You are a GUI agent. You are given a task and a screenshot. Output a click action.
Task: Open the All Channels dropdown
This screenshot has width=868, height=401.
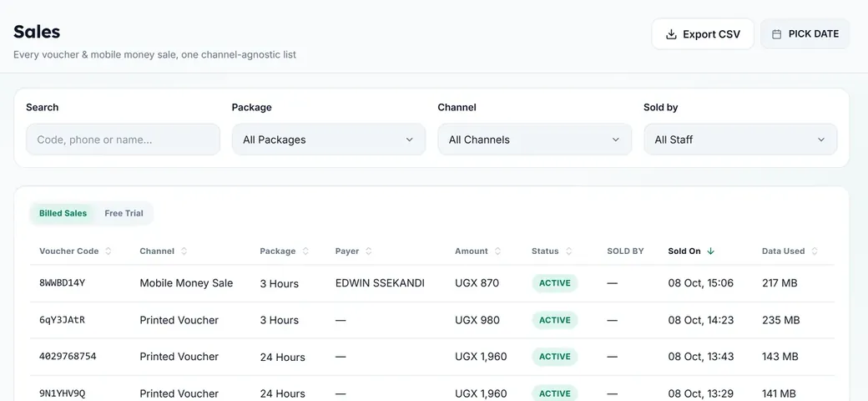(535, 140)
